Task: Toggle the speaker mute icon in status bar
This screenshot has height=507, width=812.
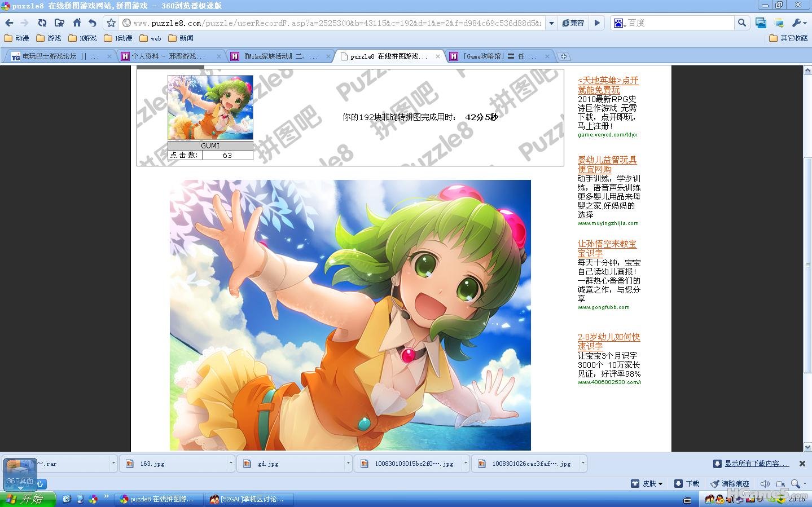Action: tap(765, 484)
